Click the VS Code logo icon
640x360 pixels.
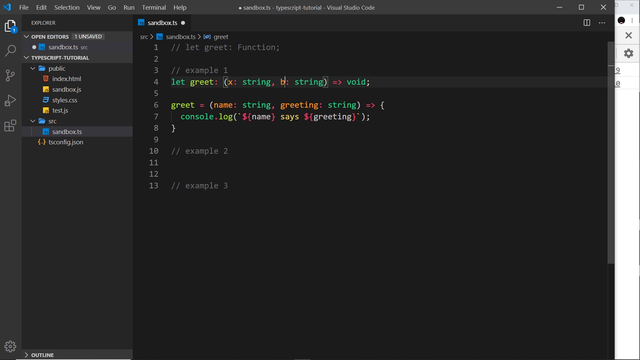click(x=7, y=7)
